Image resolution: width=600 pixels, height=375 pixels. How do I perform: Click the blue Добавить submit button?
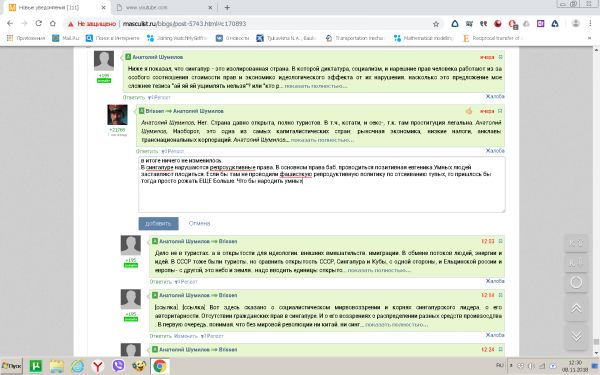[158, 223]
